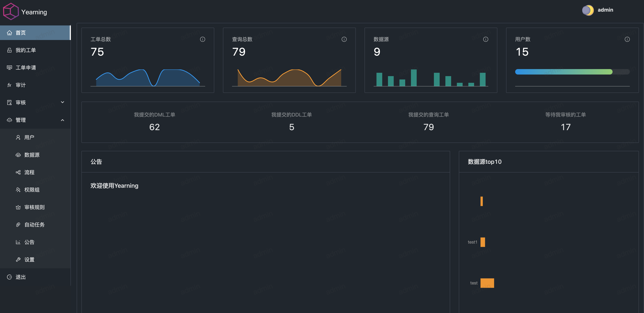Click the orange test bar in 数据源top10
This screenshot has height=313, width=644.
pyautogui.click(x=487, y=283)
